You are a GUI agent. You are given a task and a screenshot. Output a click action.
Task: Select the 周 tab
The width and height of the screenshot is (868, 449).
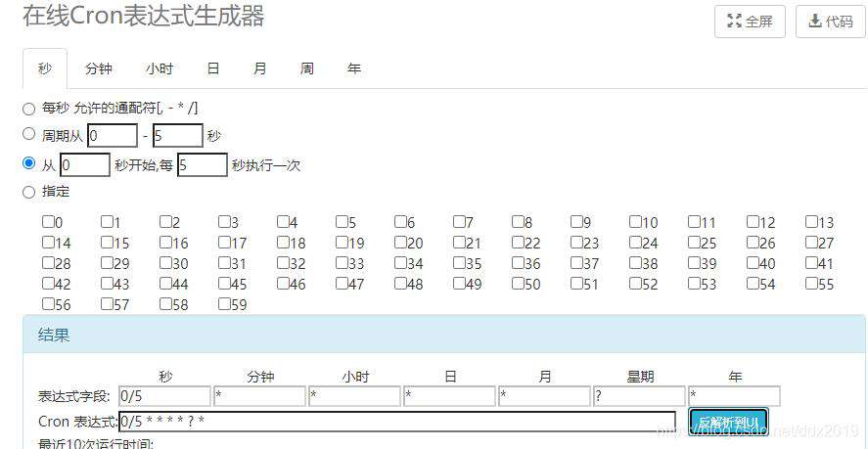click(x=306, y=68)
